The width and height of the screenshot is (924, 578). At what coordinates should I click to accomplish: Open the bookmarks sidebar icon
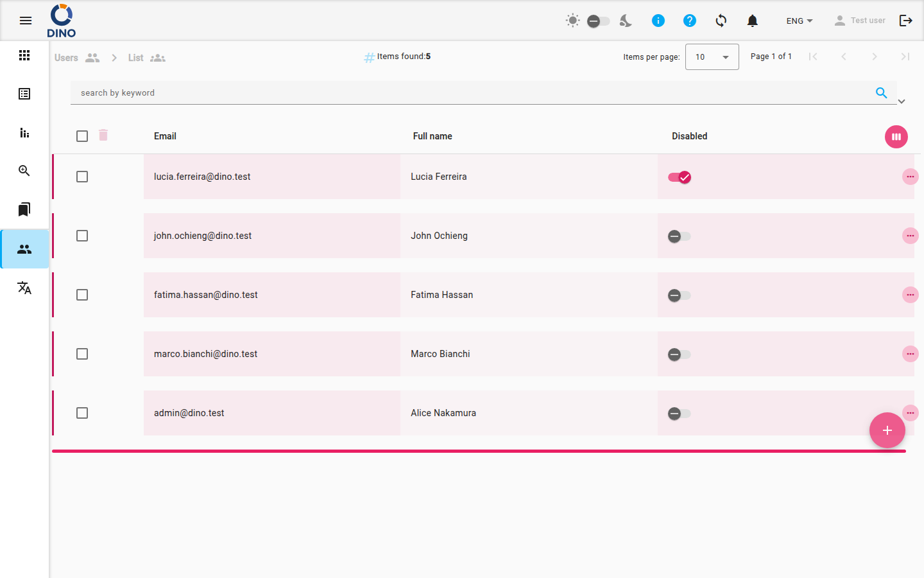pyautogui.click(x=24, y=209)
